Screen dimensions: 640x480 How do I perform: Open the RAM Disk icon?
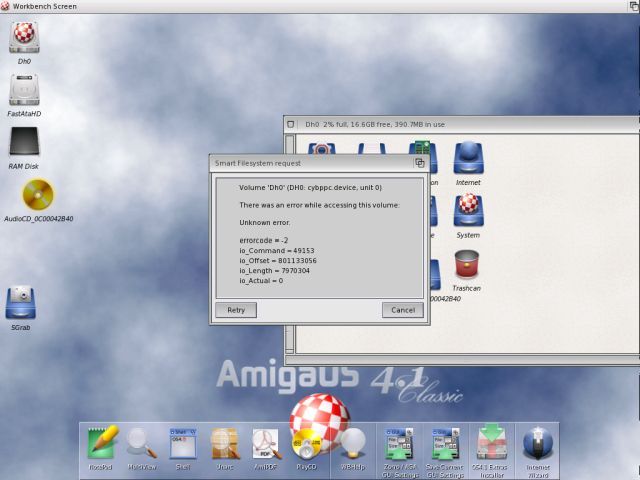24,141
